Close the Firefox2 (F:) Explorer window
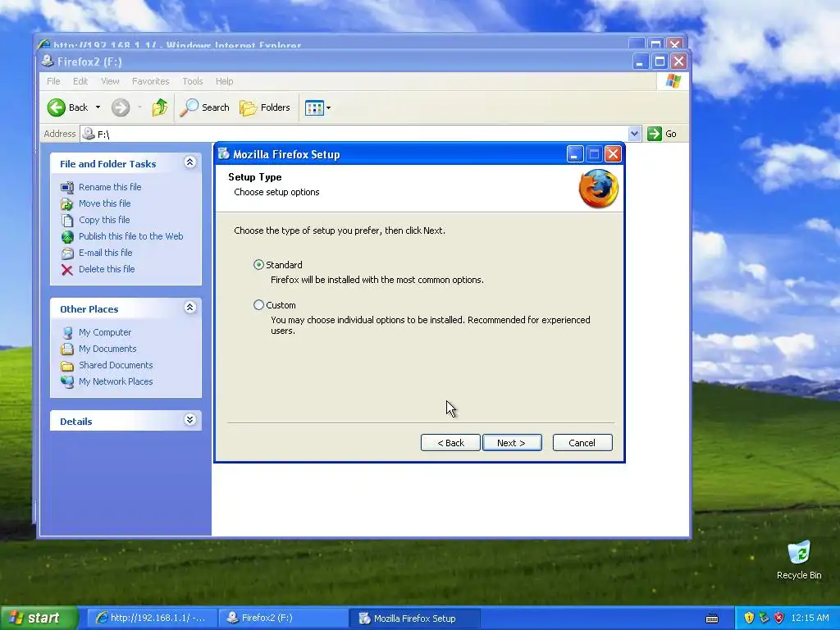Screen dimensions: 840x630 [x=678, y=62]
